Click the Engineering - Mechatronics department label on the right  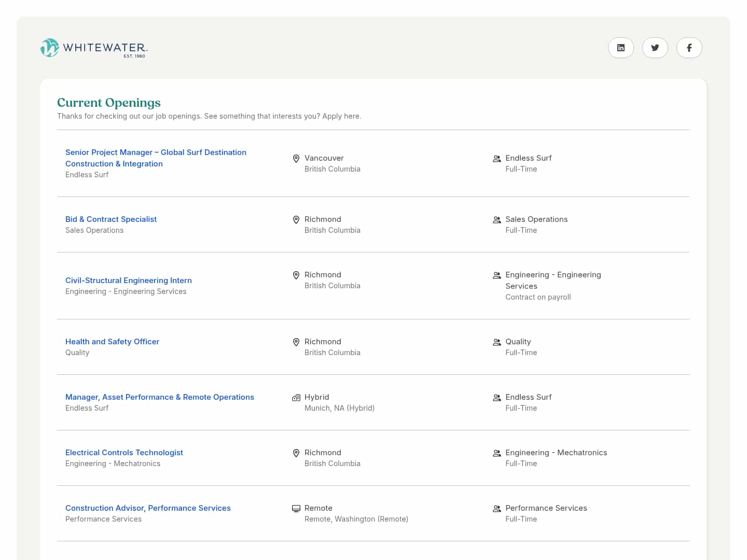coord(556,453)
